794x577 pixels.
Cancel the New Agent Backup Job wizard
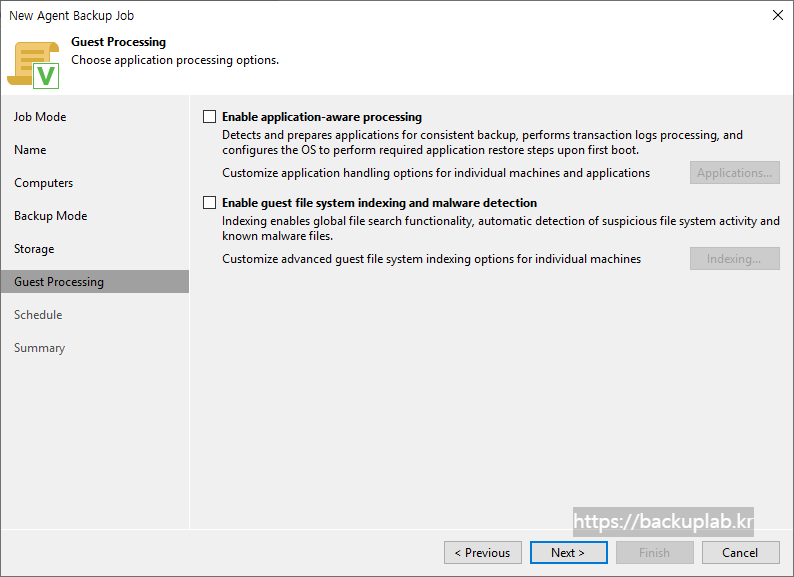tap(740, 553)
